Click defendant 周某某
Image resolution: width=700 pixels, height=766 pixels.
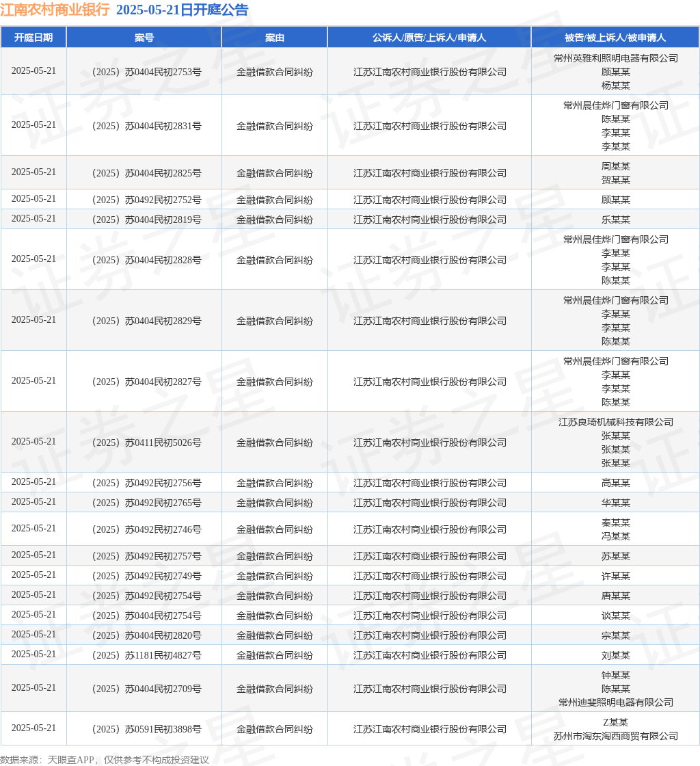click(615, 166)
